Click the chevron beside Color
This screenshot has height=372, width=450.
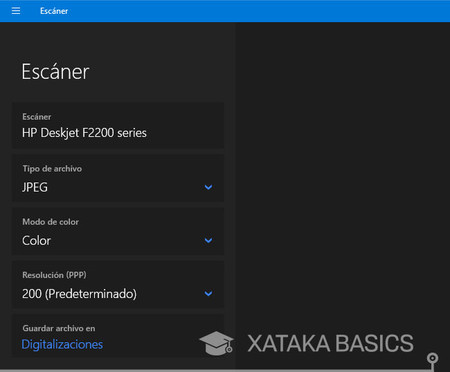tap(208, 240)
